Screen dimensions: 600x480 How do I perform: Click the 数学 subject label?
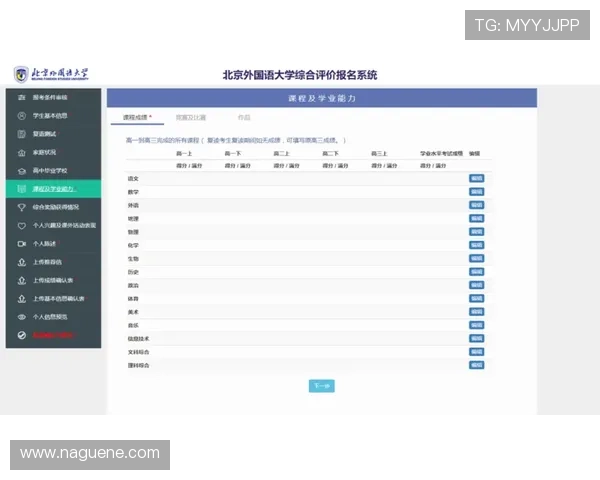click(x=133, y=192)
